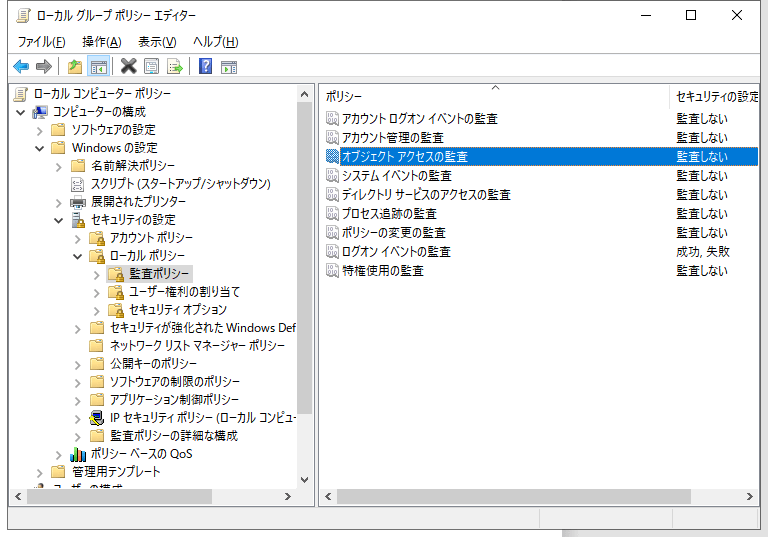Open the ファイル(F) menu

[41, 42]
